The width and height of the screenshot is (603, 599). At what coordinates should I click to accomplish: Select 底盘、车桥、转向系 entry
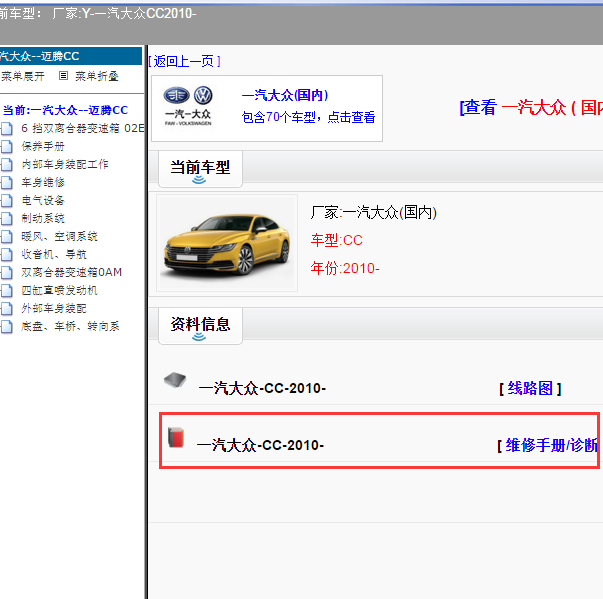[70, 326]
